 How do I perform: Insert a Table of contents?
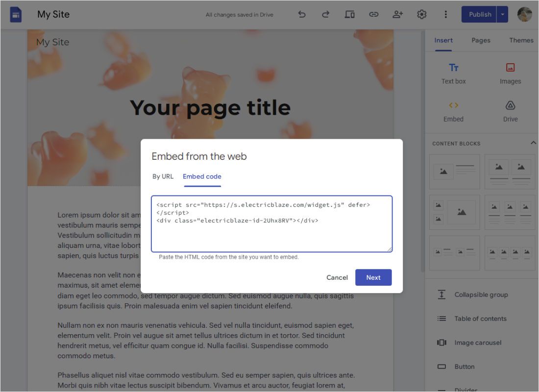coord(473,319)
